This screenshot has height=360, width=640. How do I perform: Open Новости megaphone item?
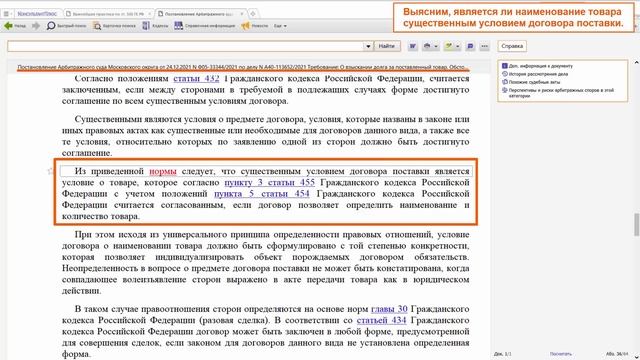255,26
